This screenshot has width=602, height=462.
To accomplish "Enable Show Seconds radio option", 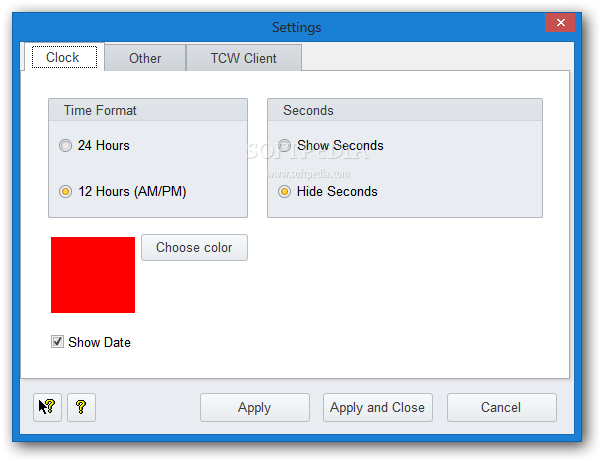I will [x=284, y=146].
